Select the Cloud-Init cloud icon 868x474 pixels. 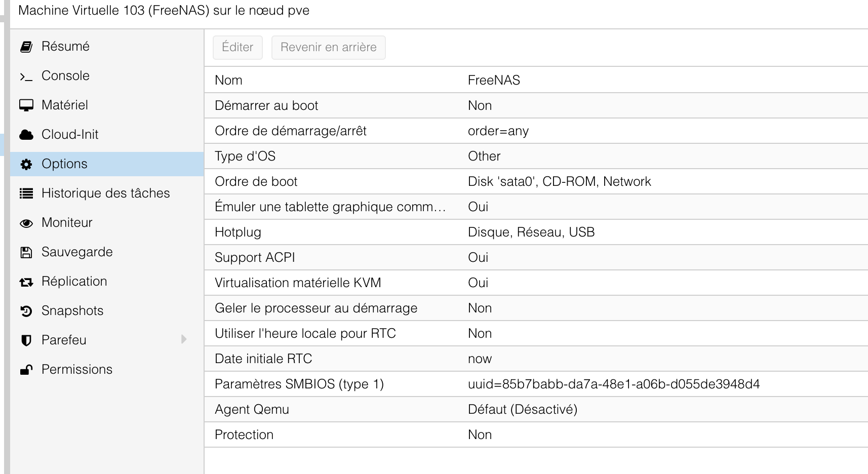click(x=26, y=135)
